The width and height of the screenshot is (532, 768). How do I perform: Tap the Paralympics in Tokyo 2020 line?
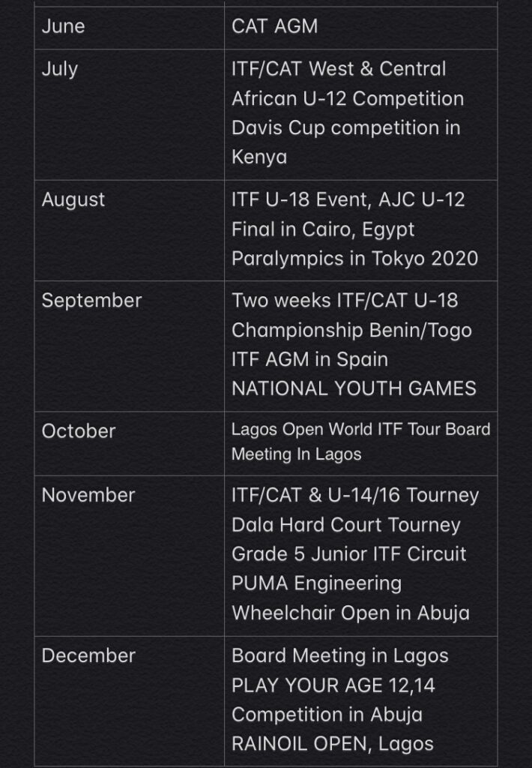pyautogui.click(x=355, y=259)
